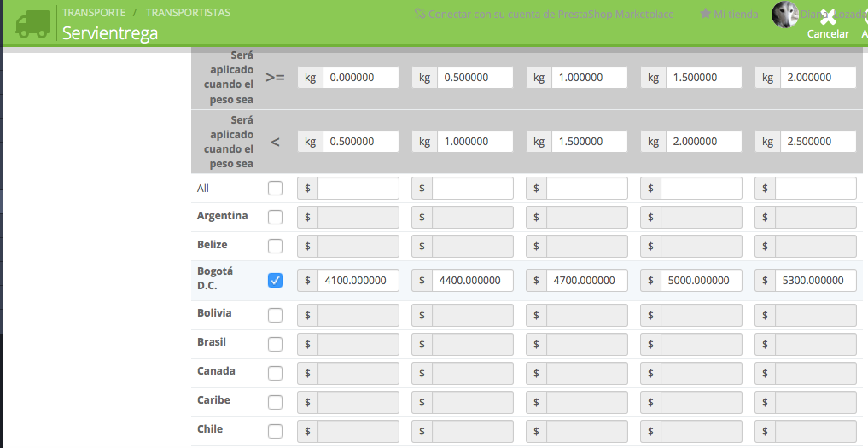Edit the Bogotá price field 4700.000000

click(x=587, y=280)
